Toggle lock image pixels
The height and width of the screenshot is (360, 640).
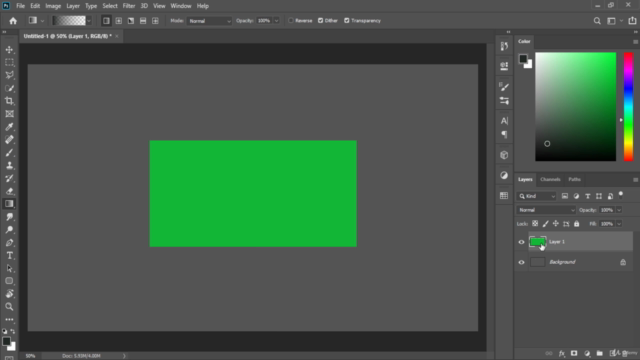click(545, 224)
